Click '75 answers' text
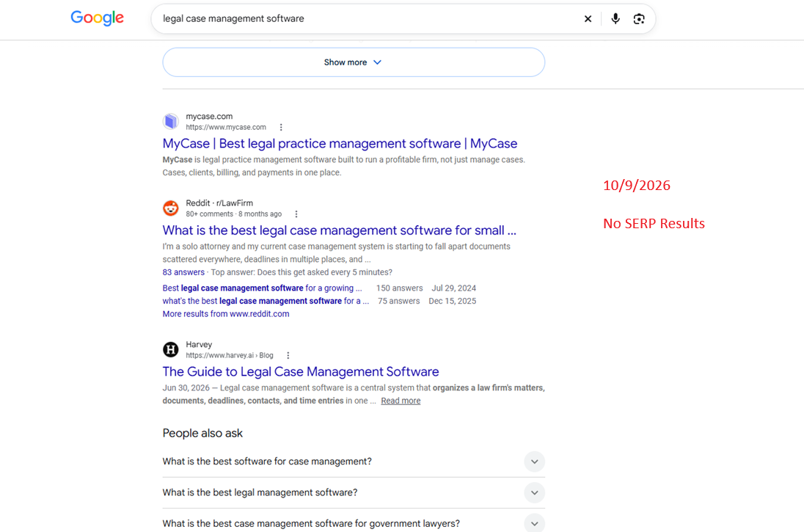Screen dimensions: 804x532 click(x=399, y=301)
